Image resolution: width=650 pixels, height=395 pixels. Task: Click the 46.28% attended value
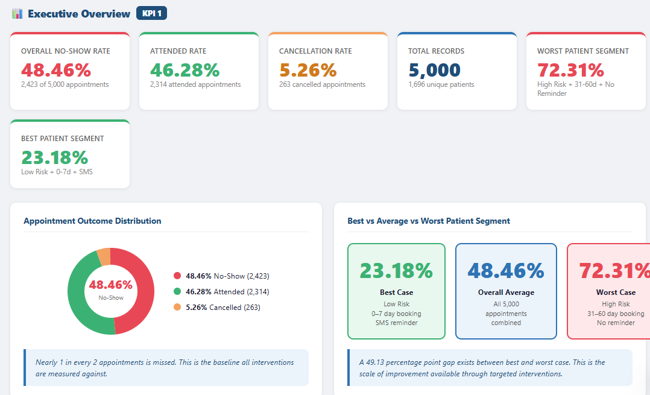point(184,70)
